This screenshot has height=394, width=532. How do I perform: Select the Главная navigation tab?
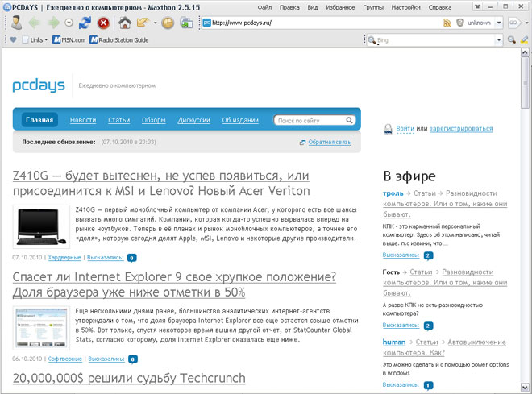point(39,120)
